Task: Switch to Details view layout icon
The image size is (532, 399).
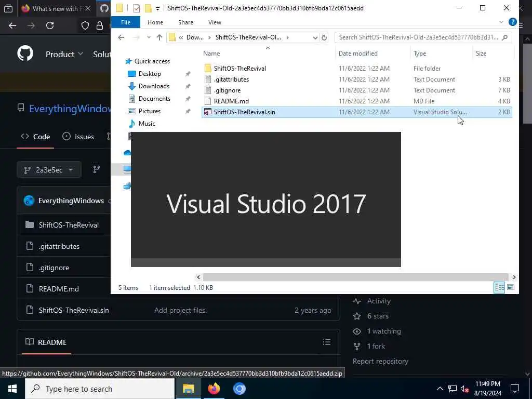Action: point(499,288)
